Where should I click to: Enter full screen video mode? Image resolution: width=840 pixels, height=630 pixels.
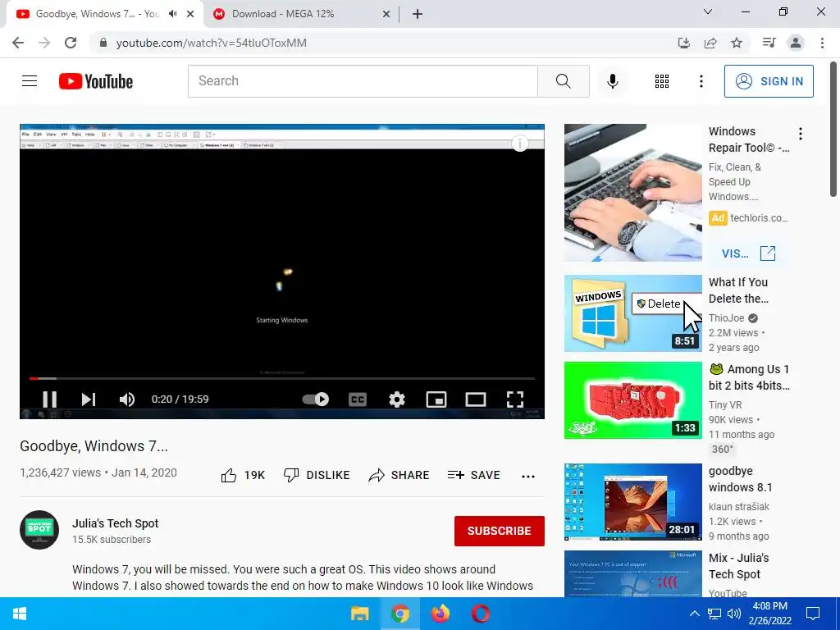[x=515, y=399]
